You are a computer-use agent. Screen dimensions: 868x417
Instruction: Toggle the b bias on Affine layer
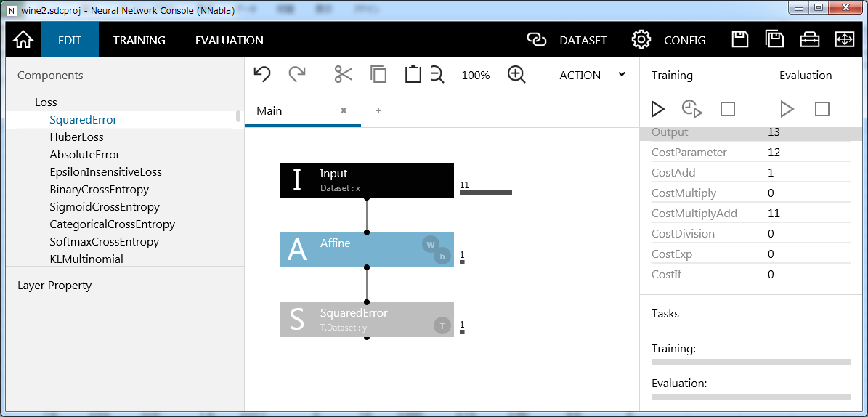tap(442, 256)
